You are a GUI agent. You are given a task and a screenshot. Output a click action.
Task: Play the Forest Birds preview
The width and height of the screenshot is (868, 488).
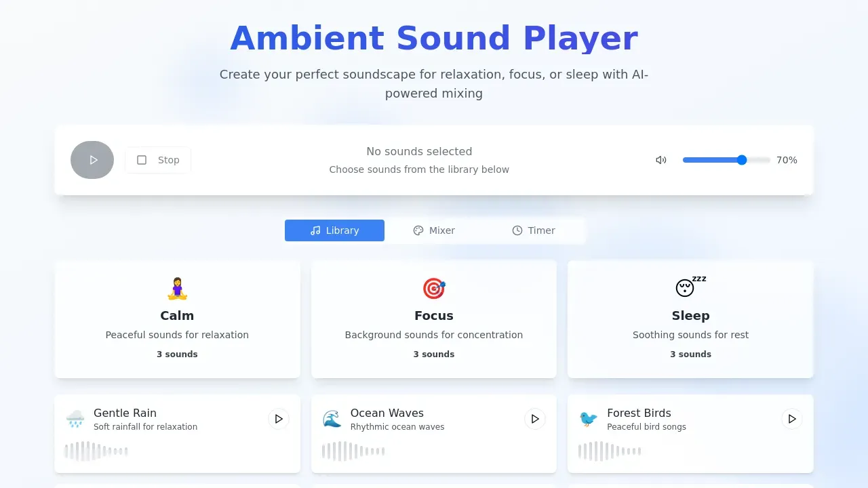tap(791, 419)
